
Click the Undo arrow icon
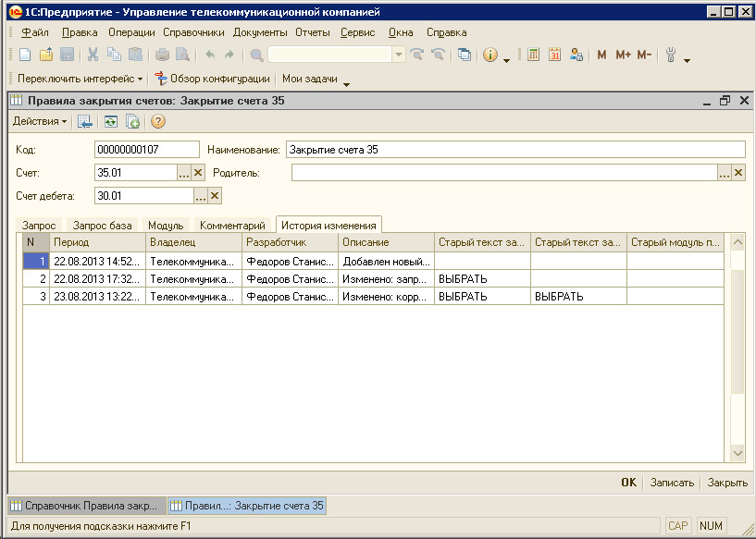[210, 55]
